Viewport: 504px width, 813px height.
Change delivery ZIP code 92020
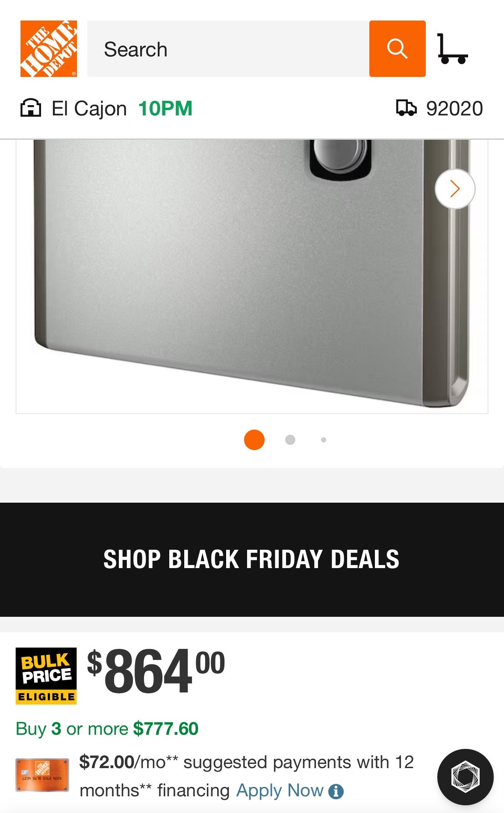click(x=454, y=109)
